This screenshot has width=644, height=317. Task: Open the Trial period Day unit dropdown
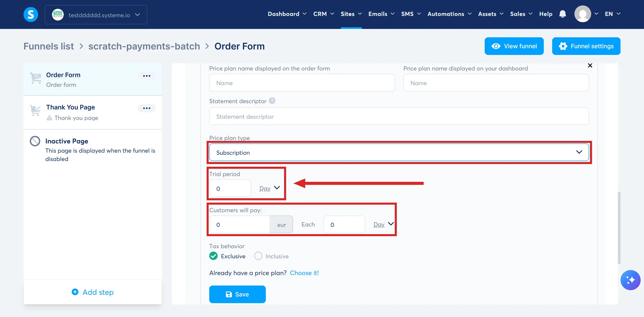tap(269, 188)
